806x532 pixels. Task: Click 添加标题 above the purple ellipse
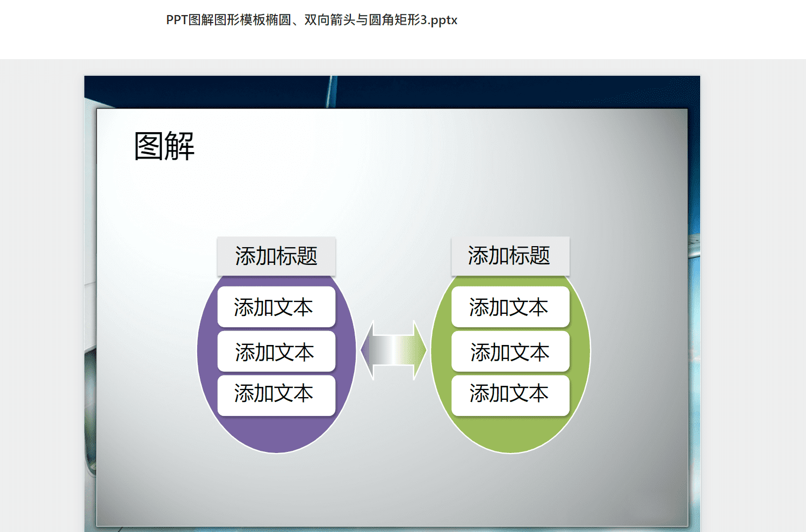tap(276, 256)
